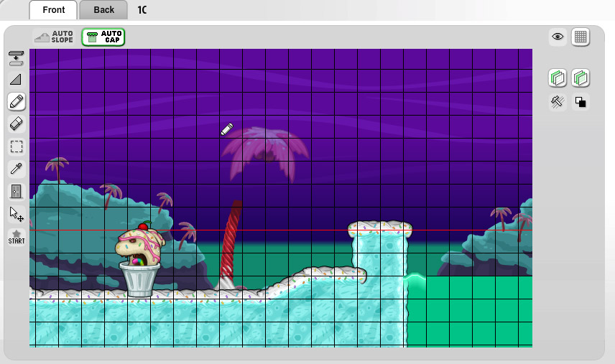Click the hammer build tool icon
Image resolution: width=615 pixels, height=364 pixels.
click(558, 102)
